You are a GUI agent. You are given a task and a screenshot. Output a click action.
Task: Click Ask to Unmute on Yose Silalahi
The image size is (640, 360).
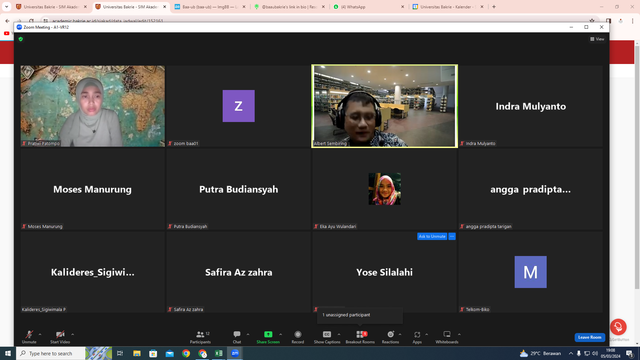click(x=432, y=236)
